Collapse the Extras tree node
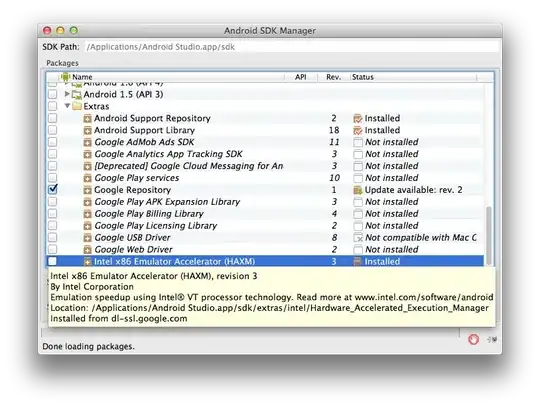540x407 pixels. pyautogui.click(x=68, y=106)
